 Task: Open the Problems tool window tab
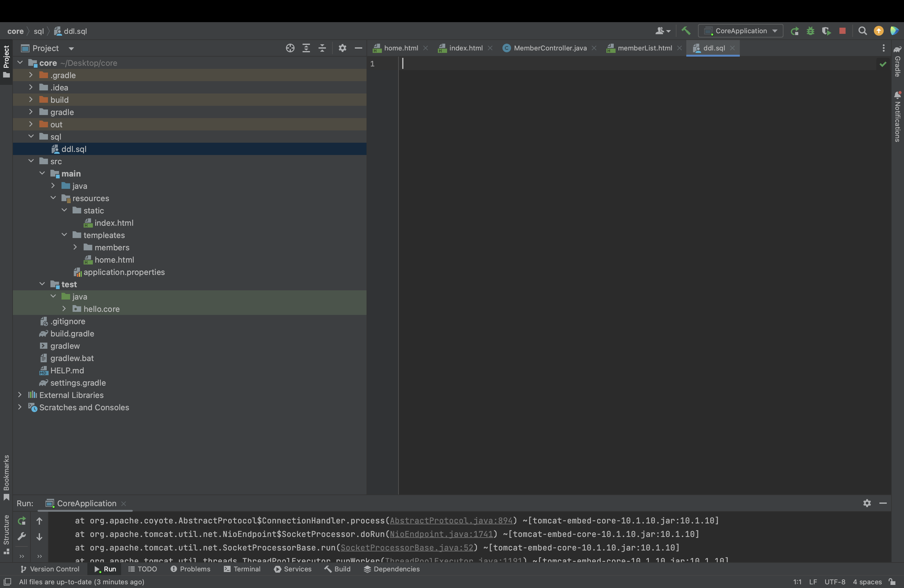point(190,569)
